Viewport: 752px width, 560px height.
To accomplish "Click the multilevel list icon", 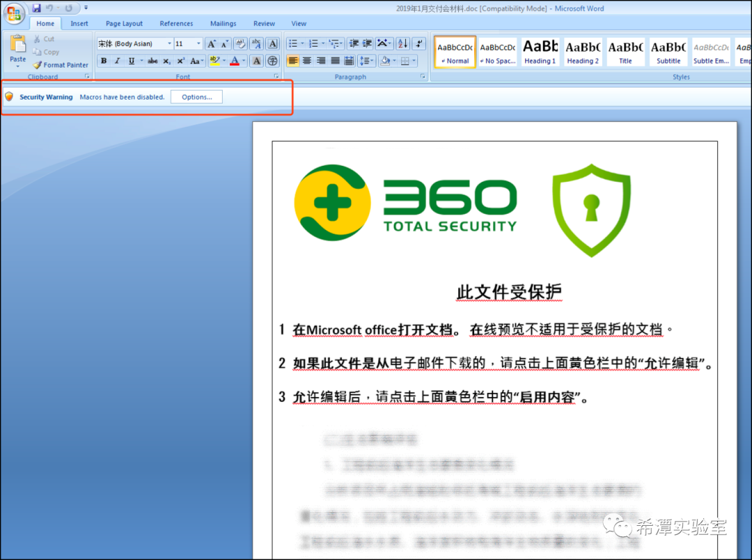I will click(x=334, y=44).
